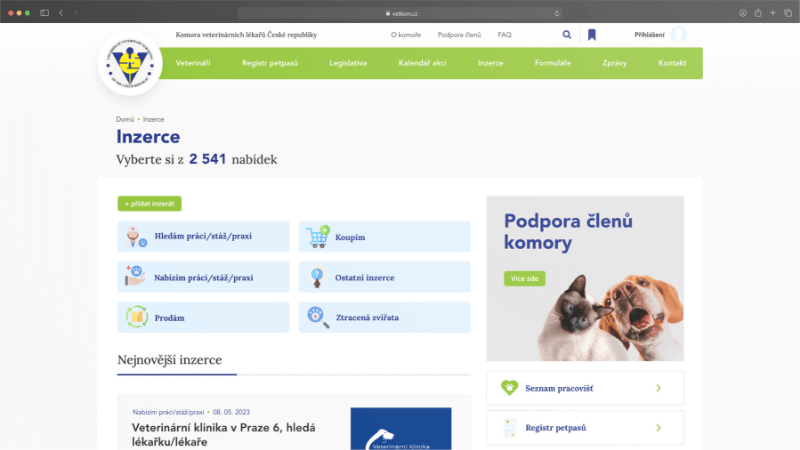The height and width of the screenshot is (450, 800).
Task: Expand the Registr petpasů chevron arrow
Action: [x=658, y=428]
